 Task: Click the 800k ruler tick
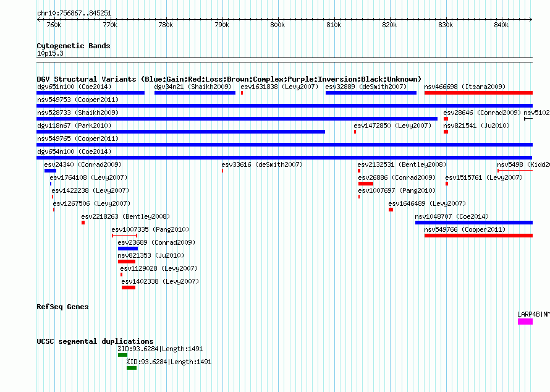277,25
